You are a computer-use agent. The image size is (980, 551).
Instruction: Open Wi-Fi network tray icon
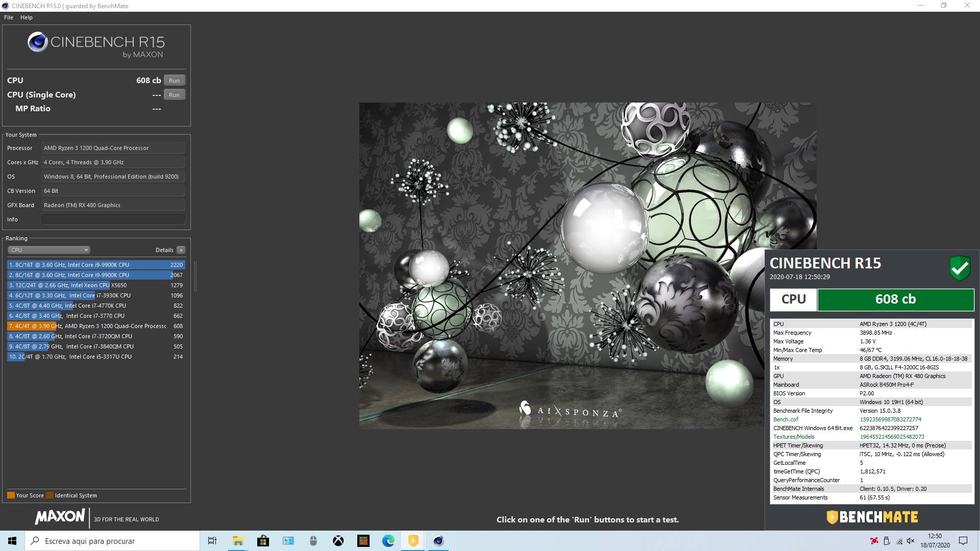(x=899, y=541)
